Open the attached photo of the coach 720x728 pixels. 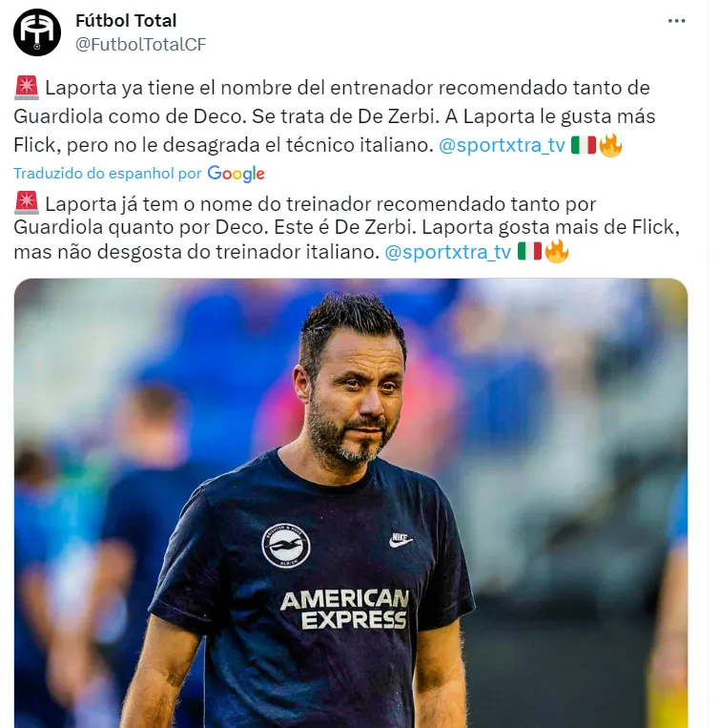pyautogui.click(x=351, y=503)
